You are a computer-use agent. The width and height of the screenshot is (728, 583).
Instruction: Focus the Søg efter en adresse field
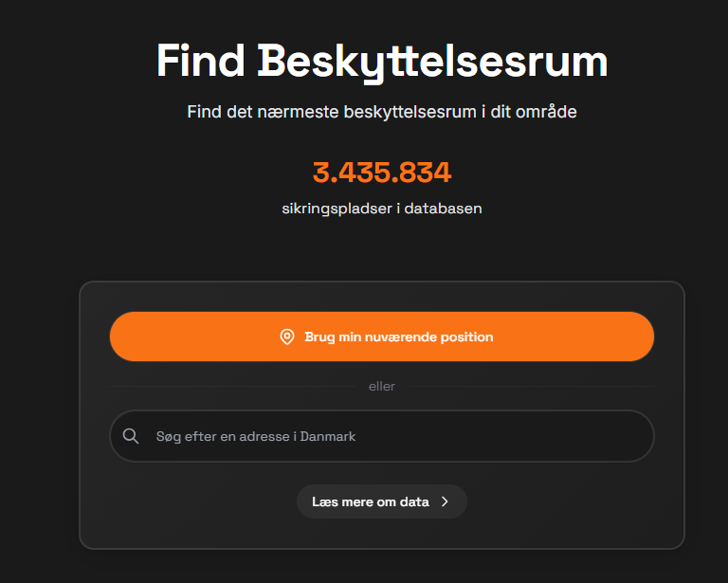coord(382,436)
